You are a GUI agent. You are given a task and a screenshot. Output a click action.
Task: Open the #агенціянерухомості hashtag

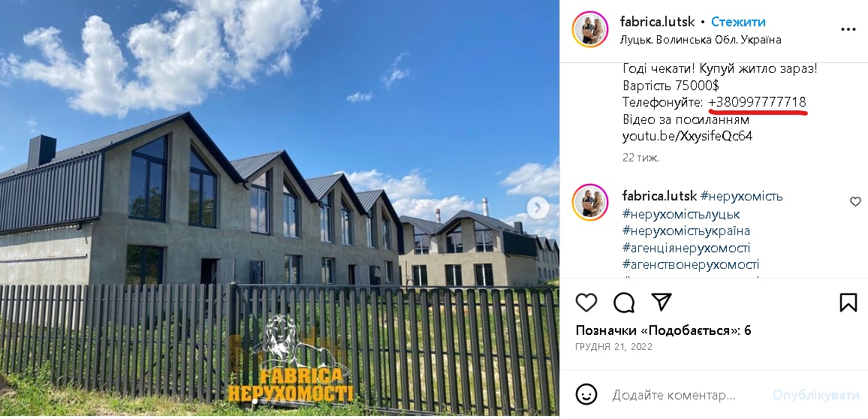coord(686,248)
